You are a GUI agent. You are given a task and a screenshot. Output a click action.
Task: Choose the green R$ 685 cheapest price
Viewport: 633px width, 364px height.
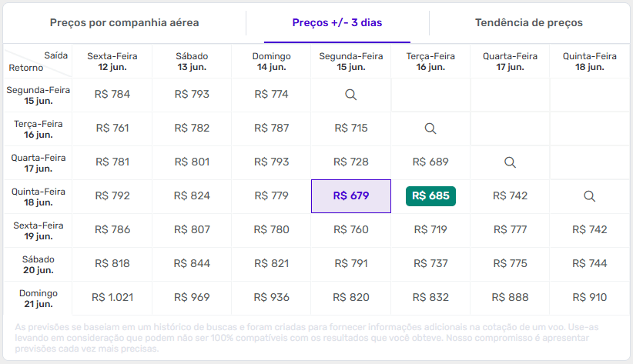(430, 196)
